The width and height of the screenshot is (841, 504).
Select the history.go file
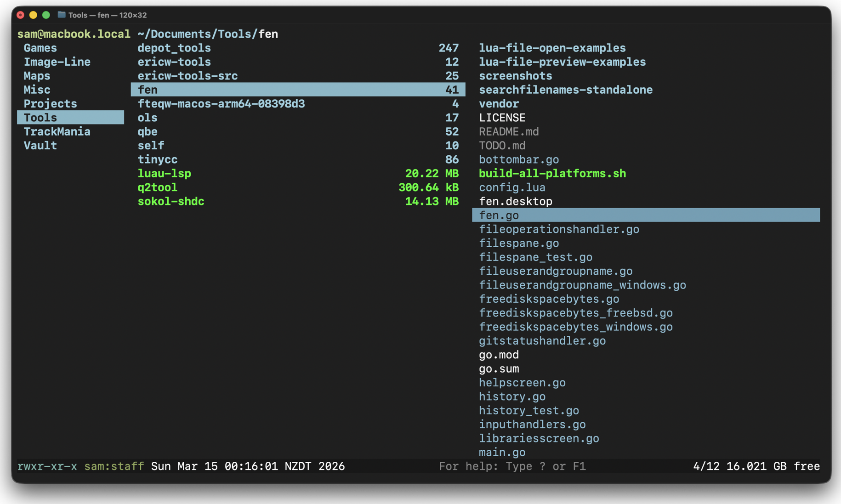512,396
